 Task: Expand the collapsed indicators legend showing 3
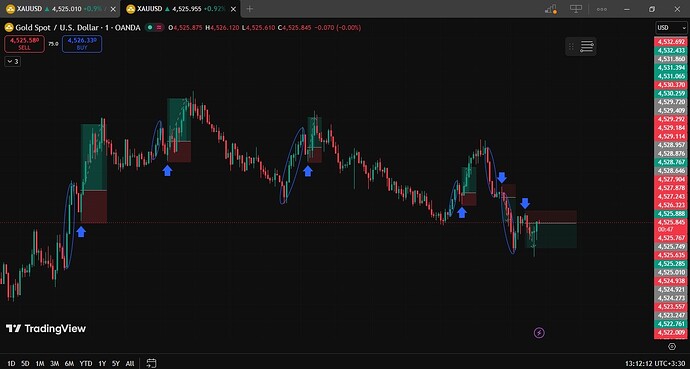[13, 62]
